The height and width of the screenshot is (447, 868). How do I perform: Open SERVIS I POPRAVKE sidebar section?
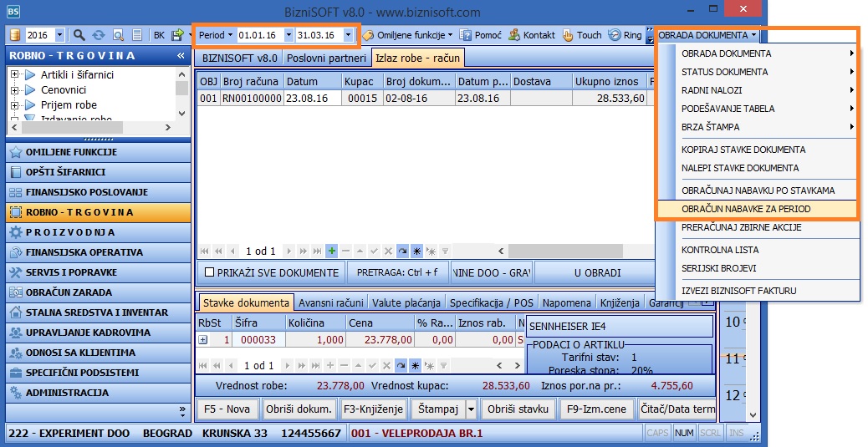(99, 272)
